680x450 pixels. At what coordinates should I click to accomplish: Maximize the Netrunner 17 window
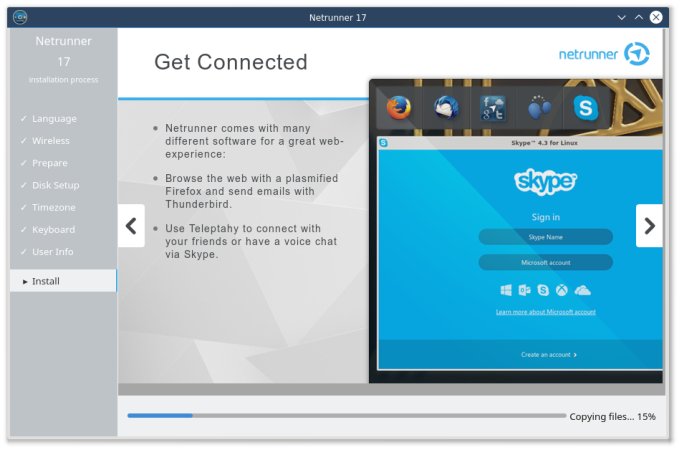tap(639, 17)
